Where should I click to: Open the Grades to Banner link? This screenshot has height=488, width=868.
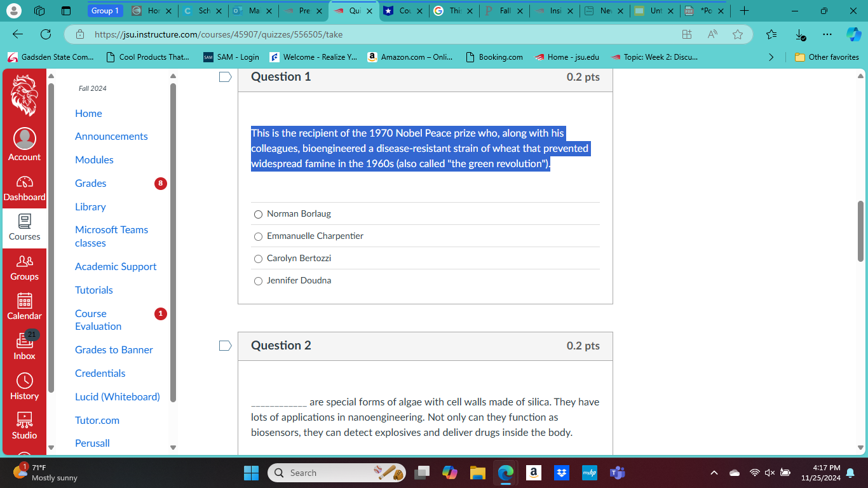(x=114, y=349)
